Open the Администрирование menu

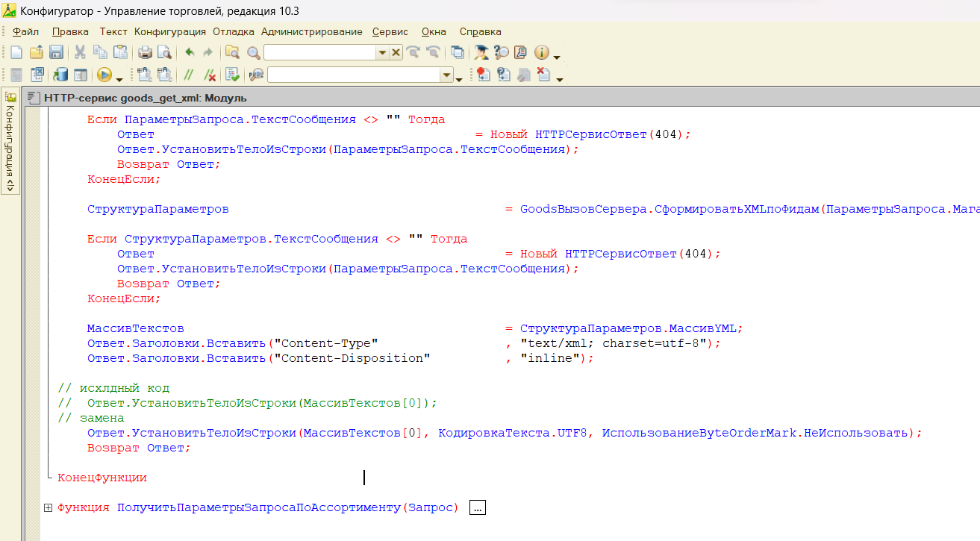click(312, 31)
